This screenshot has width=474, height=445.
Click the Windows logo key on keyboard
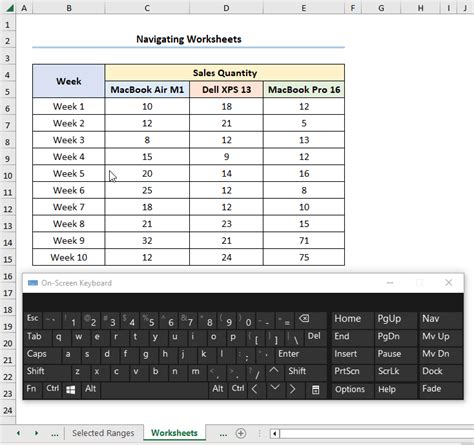71,390
